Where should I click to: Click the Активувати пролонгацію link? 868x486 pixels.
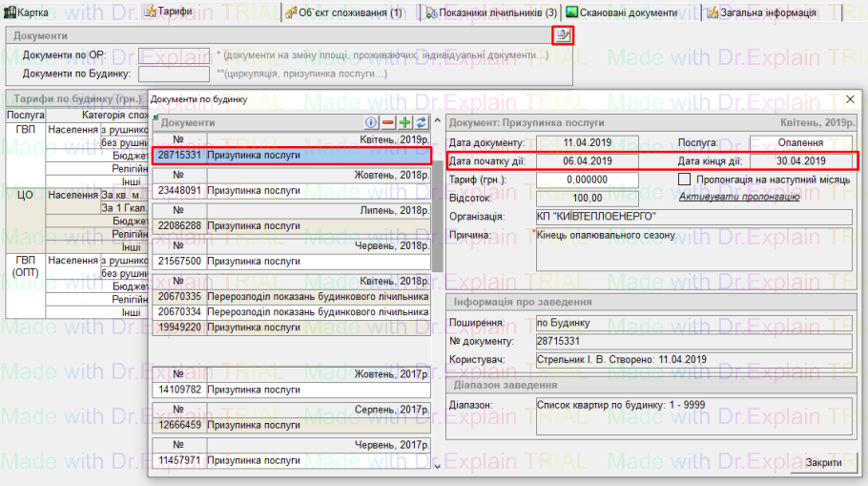[739, 197]
